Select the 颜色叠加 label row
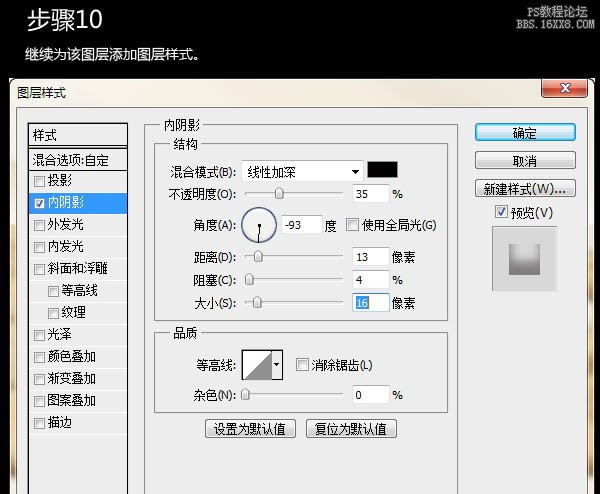Image resolution: width=600 pixels, height=494 pixels. (x=78, y=357)
